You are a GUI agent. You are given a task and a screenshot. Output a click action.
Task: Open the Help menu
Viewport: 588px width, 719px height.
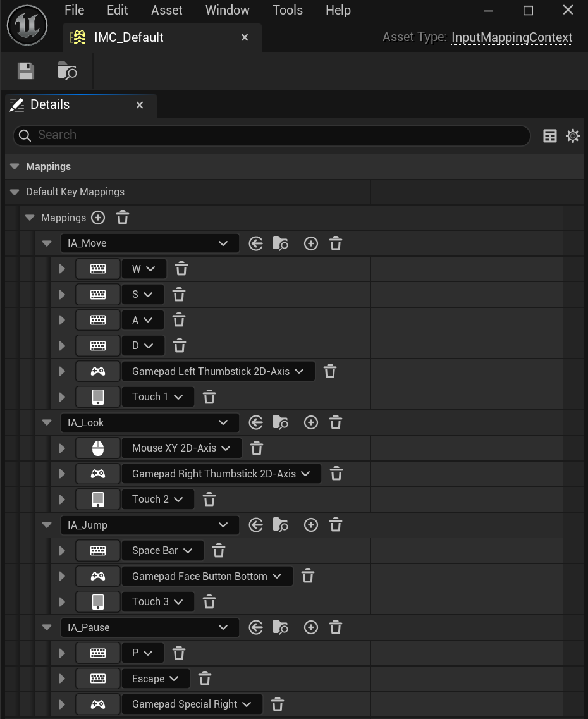point(338,10)
